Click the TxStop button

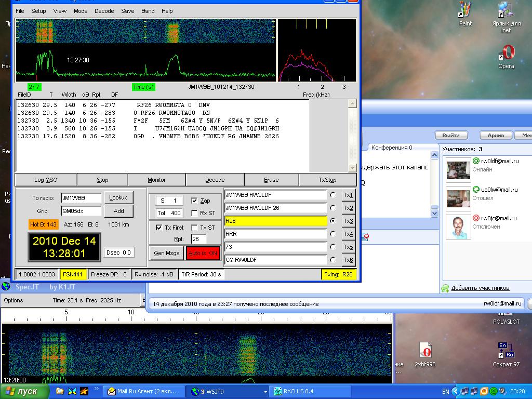click(x=327, y=180)
